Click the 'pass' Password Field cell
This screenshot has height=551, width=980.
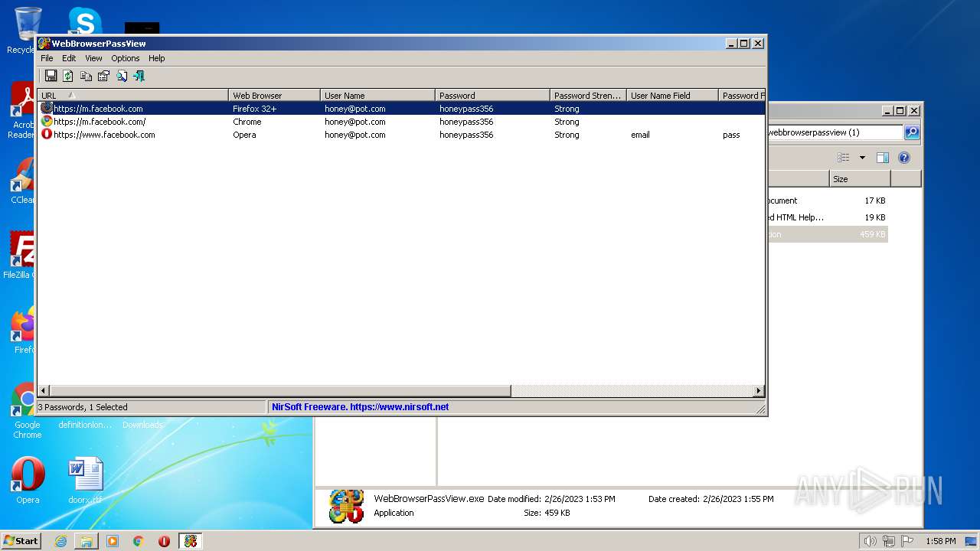coord(731,135)
